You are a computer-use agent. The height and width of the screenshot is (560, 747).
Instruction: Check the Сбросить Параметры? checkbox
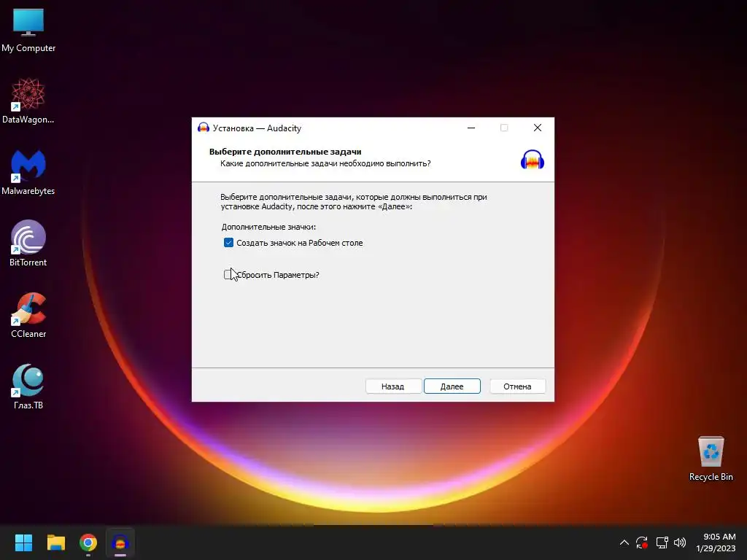coord(228,275)
